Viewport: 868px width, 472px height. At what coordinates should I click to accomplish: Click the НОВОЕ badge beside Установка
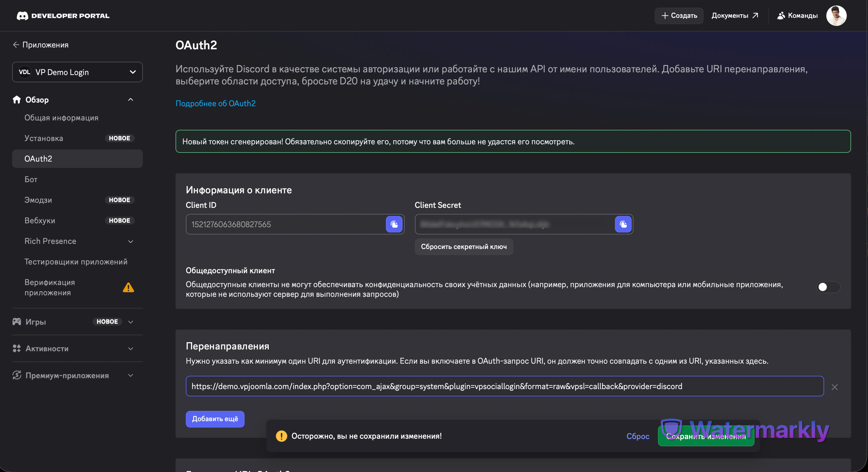click(120, 139)
